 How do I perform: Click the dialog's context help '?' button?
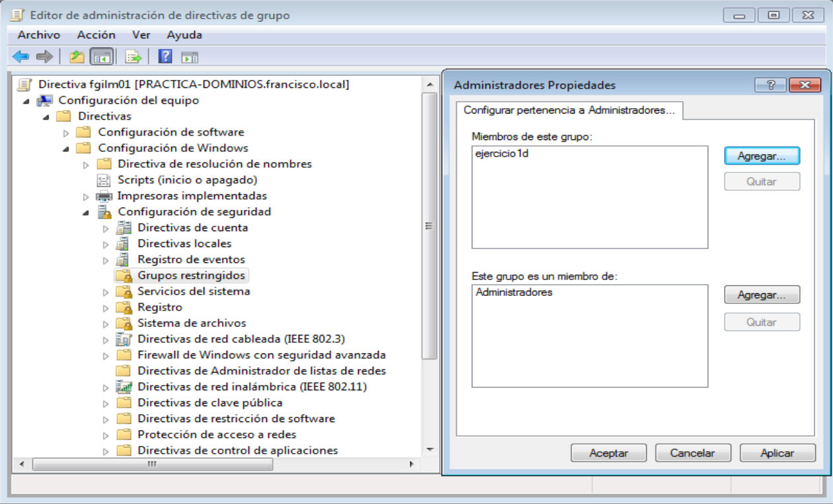click(770, 85)
